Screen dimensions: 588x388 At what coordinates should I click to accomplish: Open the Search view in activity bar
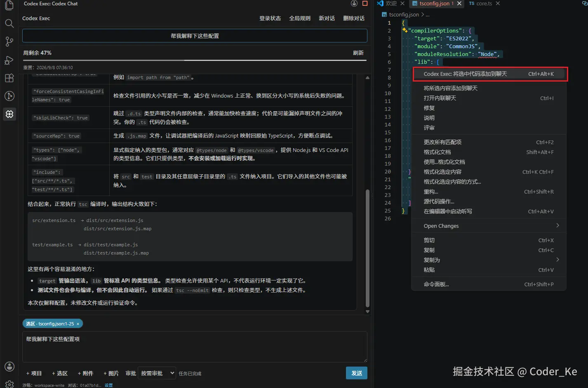pos(9,23)
